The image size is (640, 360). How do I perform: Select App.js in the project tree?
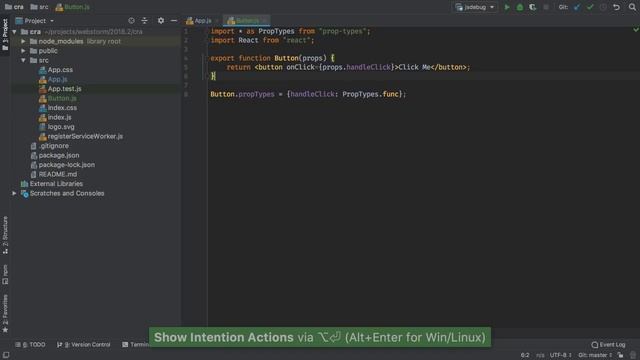tap(58, 79)
